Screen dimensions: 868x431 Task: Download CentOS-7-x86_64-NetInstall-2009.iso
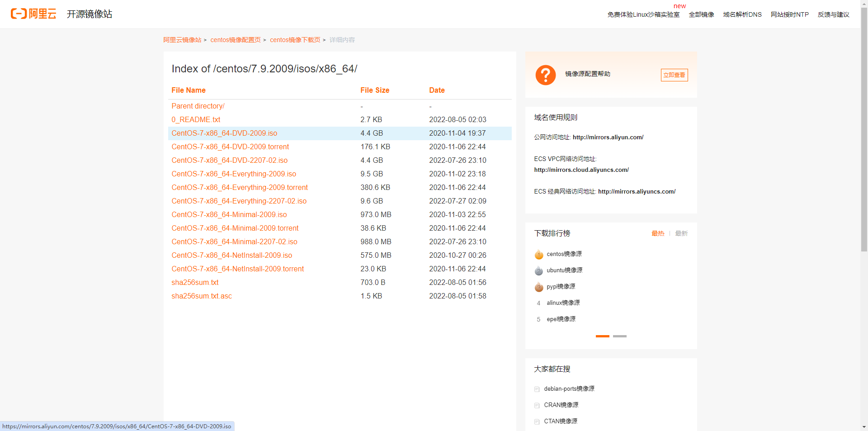point(232,255)
